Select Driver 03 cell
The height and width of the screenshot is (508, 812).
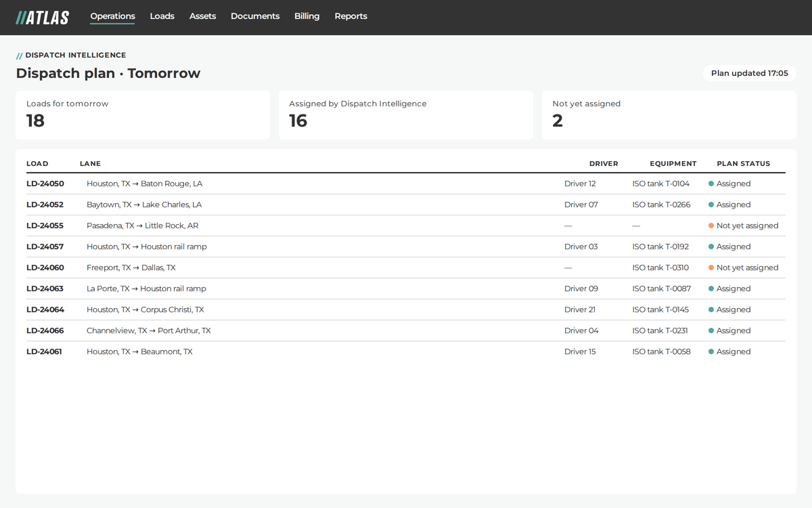581,247
